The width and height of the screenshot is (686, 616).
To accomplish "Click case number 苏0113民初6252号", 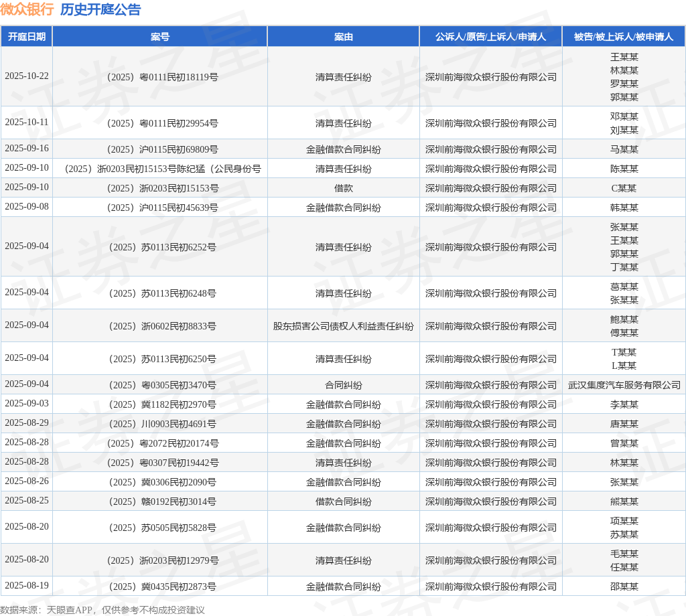I will tap(162, 248).
